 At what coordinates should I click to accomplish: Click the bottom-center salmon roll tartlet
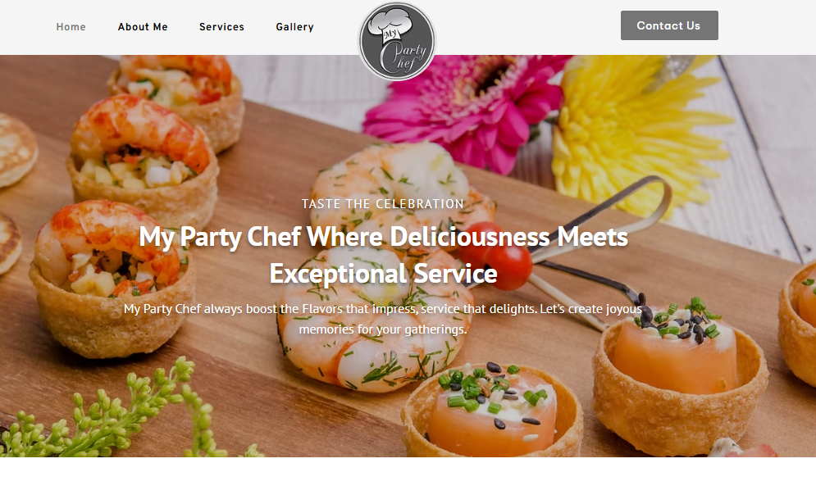(492, 411)
